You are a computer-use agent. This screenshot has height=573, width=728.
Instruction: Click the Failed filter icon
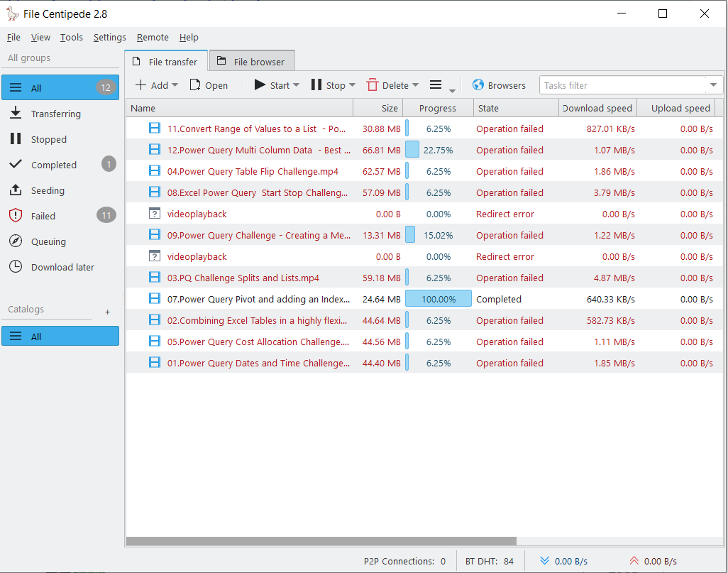[15, 215]
